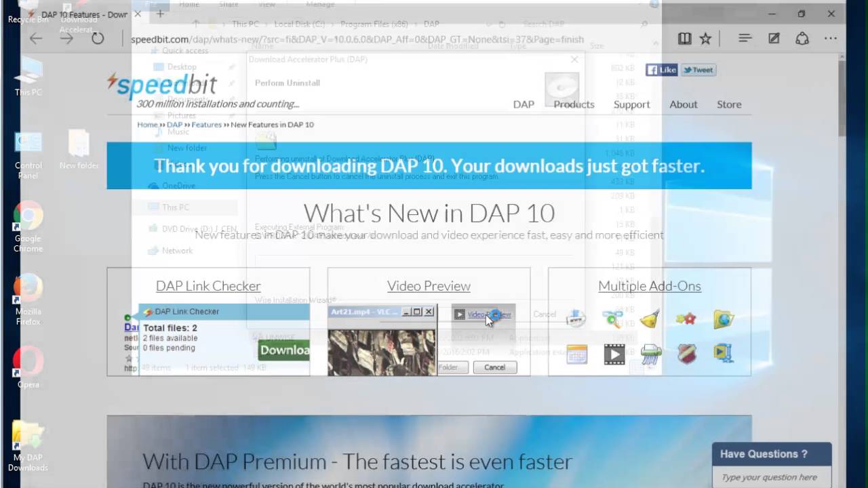Click the red shield add-on icon
The image size is (868, 488).
point(687,354)
